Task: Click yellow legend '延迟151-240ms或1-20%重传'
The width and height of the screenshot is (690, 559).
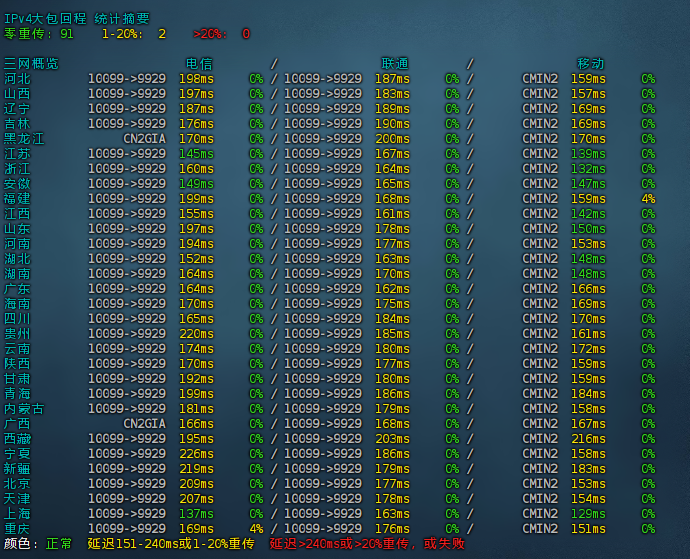Action: 171,544
